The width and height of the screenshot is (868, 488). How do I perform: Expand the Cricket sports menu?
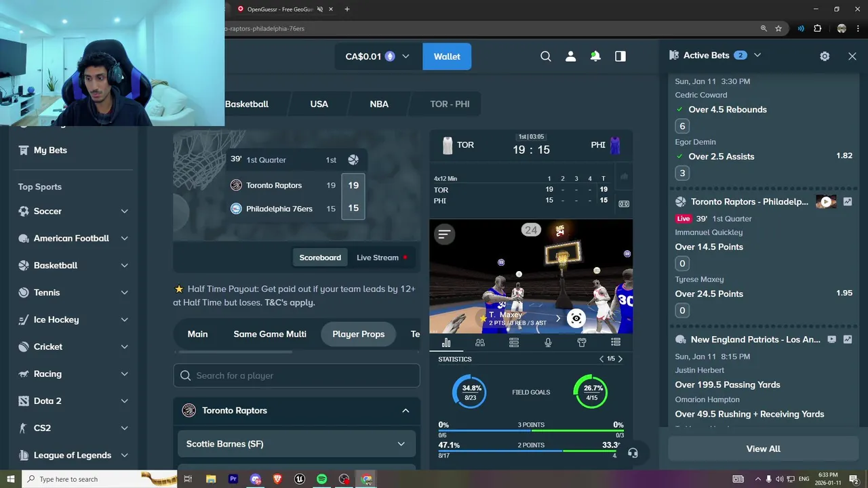tap(124, 347)
